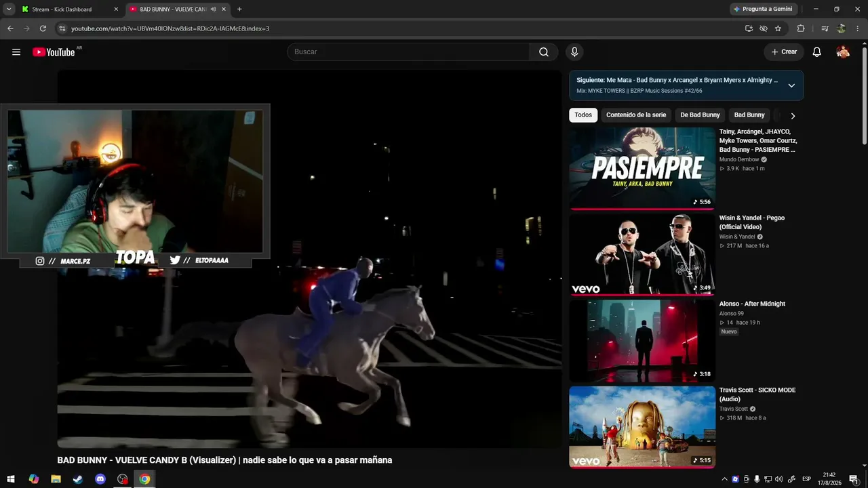Click the browser address bar URL
Screen dimensions: 868x488
click(x=170, y=28)
